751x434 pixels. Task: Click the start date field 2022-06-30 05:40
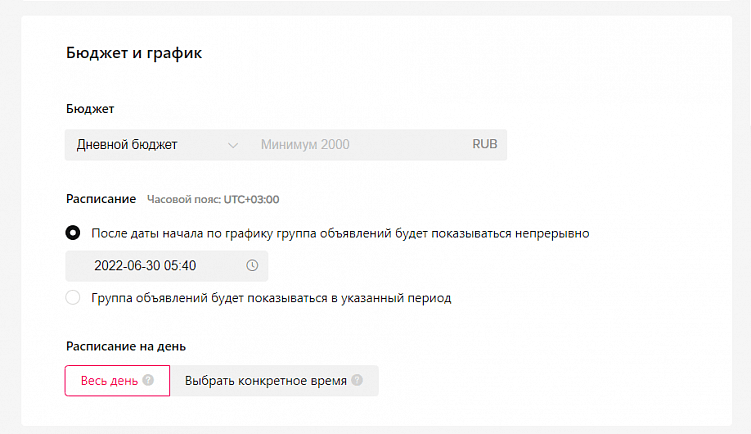(167, 266)
